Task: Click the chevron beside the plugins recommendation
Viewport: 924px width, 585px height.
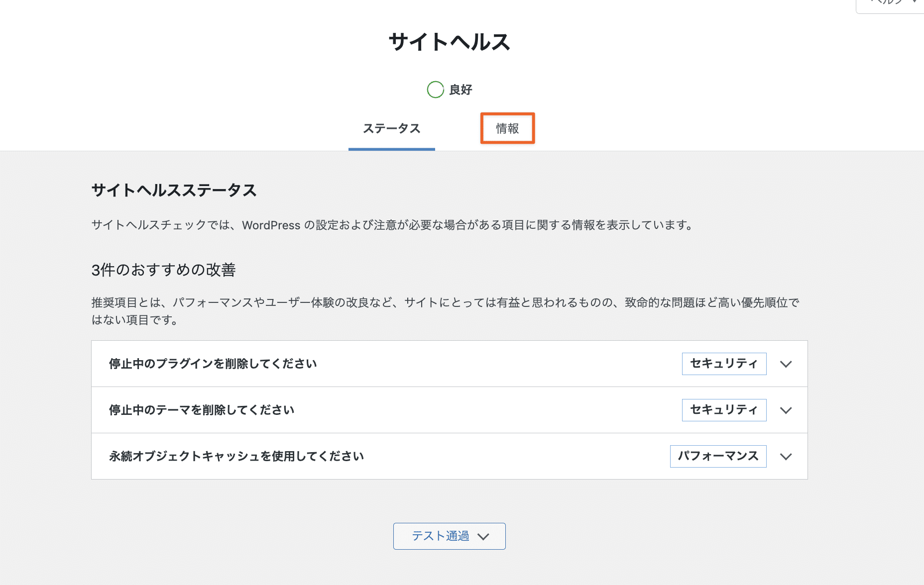Action: [x=786, y=364]
